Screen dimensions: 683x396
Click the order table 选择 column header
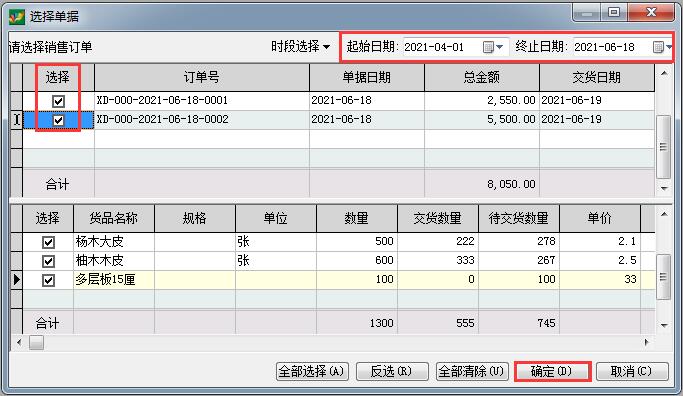pyautogui.click(x=58, y=78)
